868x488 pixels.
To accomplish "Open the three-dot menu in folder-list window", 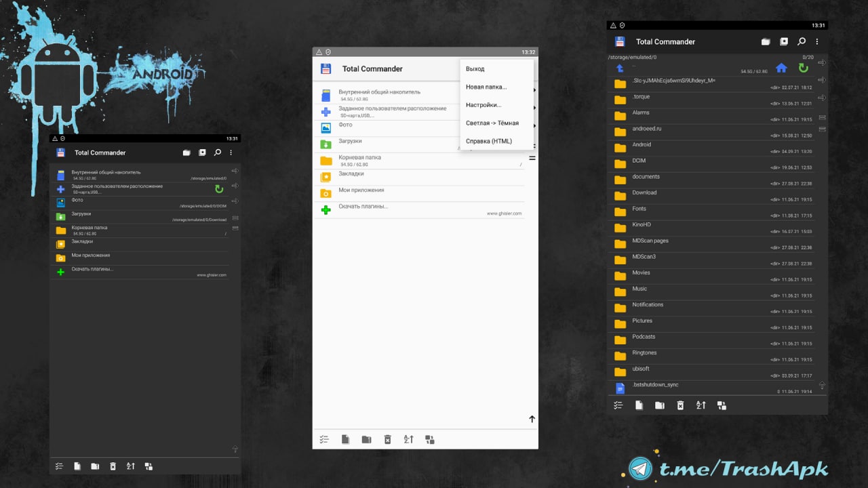I will coord(817,41).
